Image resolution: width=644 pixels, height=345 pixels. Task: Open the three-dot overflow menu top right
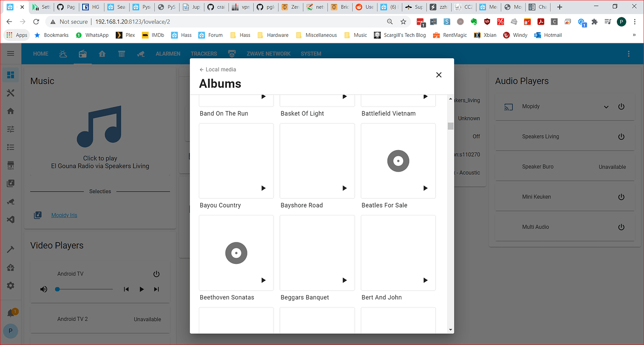pos(629,54)
